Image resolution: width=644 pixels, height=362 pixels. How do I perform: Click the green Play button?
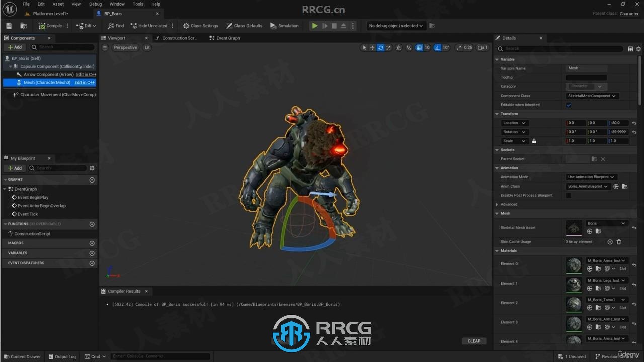point(315,26)
